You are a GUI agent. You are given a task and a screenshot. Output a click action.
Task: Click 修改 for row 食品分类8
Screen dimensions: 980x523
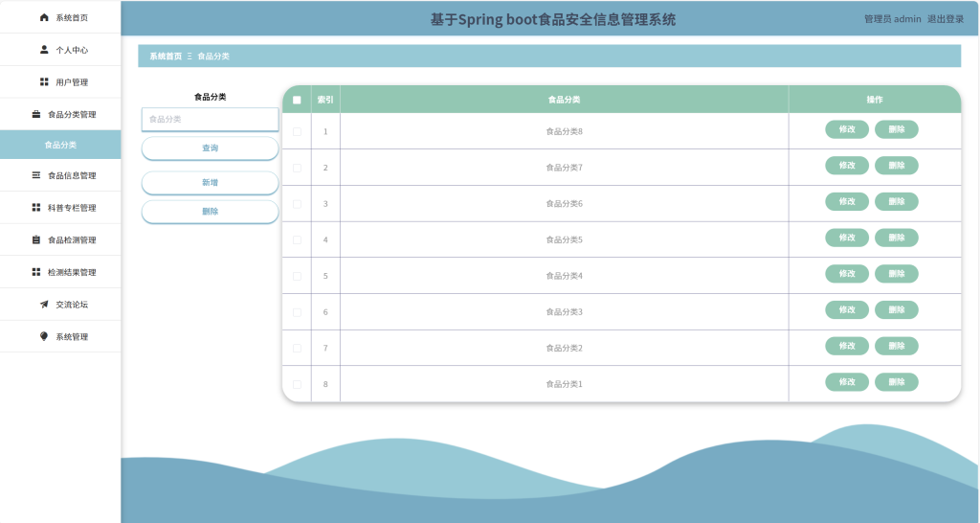847,129
